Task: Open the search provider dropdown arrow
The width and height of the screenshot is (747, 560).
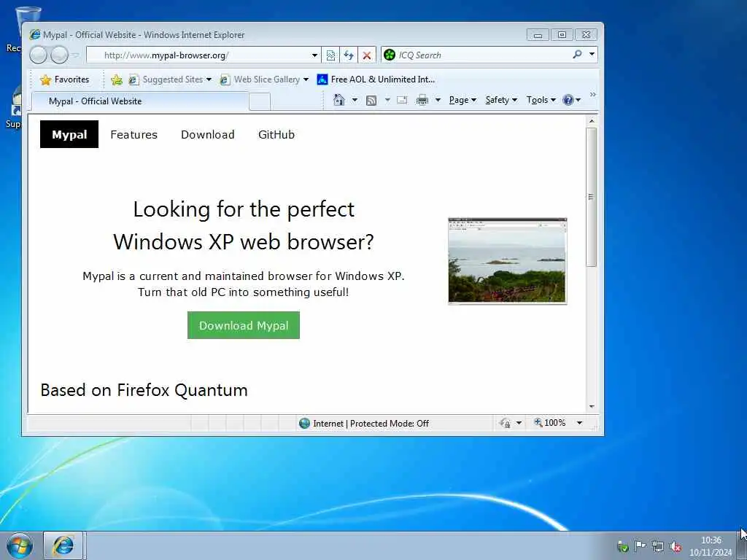Action: pyautogui.click(x=592, y=54)
